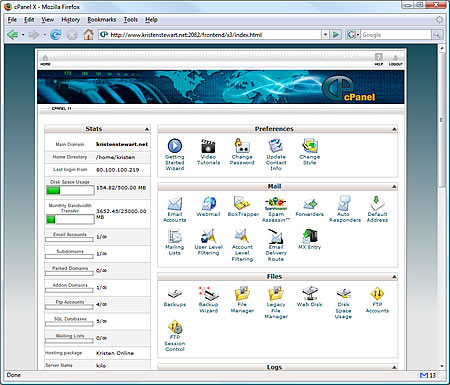Open Account Level Filtering
Screen dimensions: 450x385
(242, 236)
